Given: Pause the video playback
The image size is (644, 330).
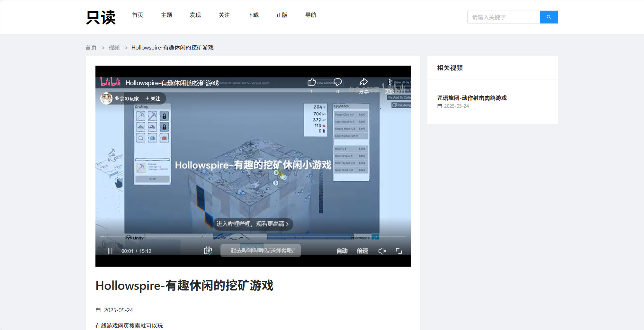Looking at the screenshot, I should point(110,251).
